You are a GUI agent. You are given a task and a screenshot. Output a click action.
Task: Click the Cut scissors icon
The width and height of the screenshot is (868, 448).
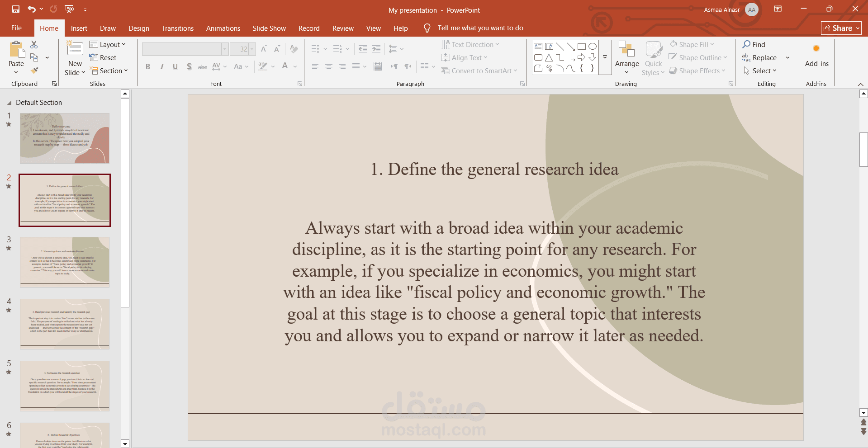[x=34, y=44]
